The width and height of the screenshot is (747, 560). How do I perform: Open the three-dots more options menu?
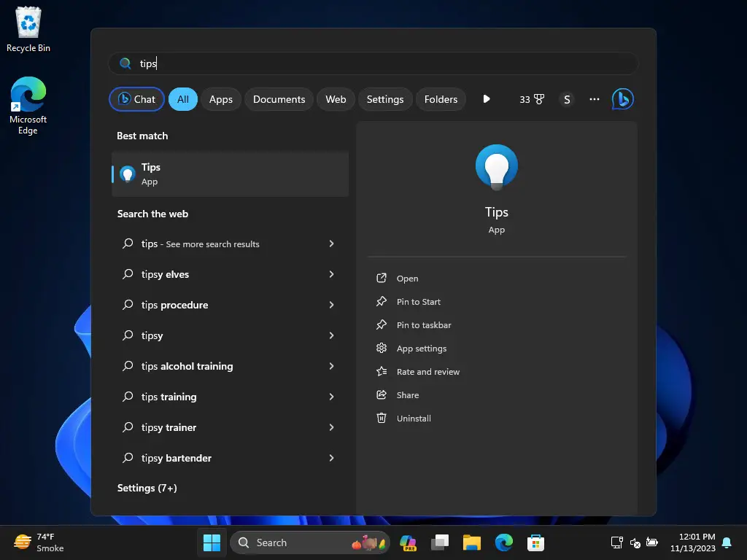coord(594,99)
